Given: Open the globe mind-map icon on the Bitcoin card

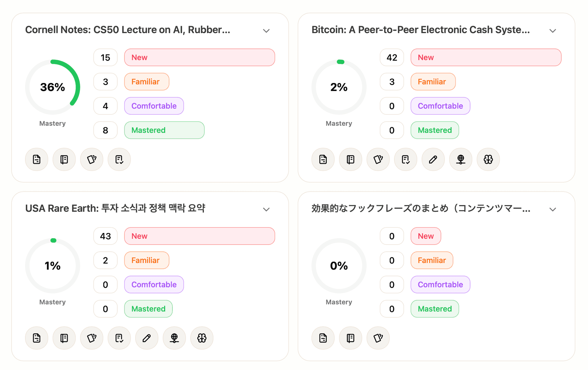Looking at the screenshot, I should 461,159.
